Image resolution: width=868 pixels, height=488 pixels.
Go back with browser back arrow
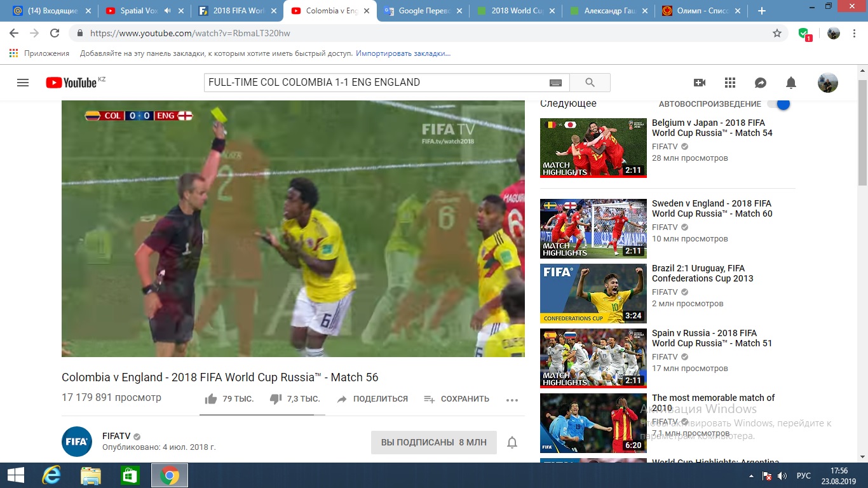[x=14, y=33]
